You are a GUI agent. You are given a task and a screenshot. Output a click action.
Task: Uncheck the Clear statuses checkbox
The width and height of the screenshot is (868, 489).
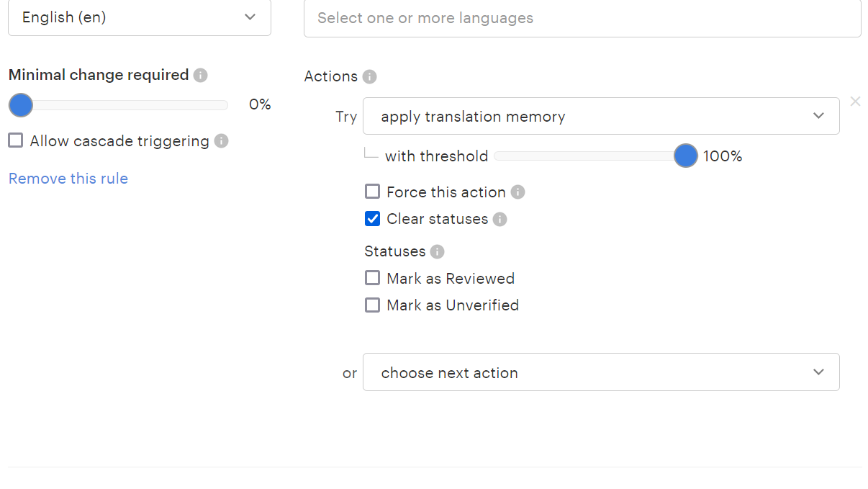click(x=372, y=219)
